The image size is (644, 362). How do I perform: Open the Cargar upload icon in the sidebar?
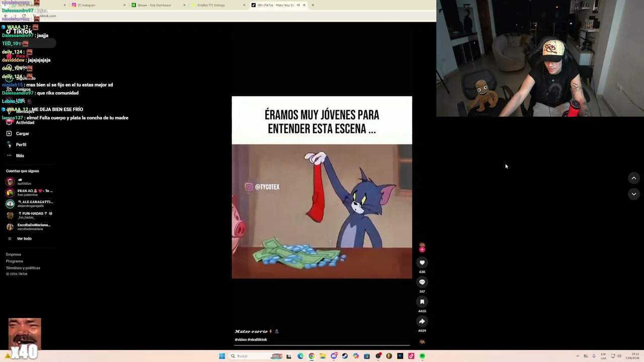(x=9, y=134)
